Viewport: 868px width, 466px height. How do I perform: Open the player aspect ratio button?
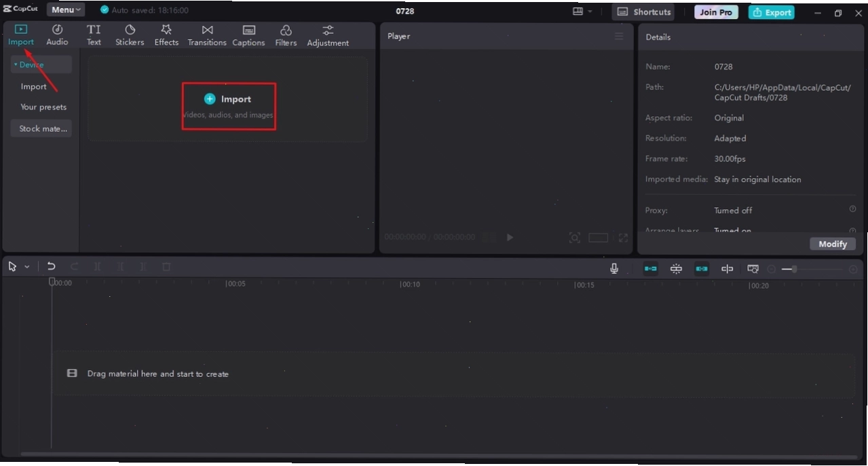[x=598, y=237]
